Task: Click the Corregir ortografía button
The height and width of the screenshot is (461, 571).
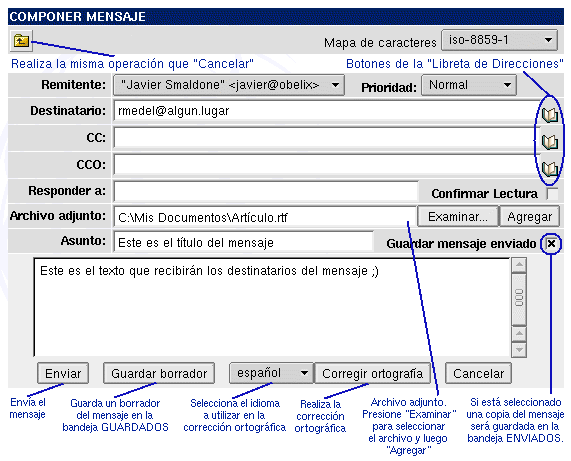Action: (x=372, y=373)
